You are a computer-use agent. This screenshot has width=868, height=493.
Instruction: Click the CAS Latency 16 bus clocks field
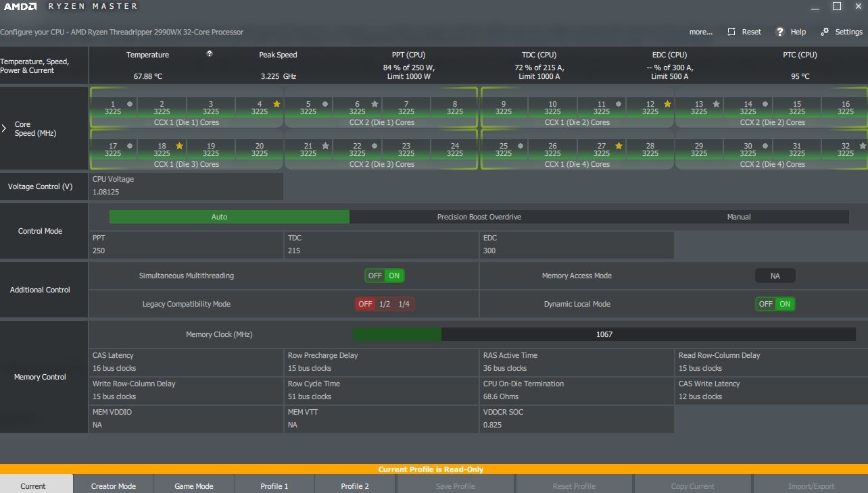tap(186, 362)
